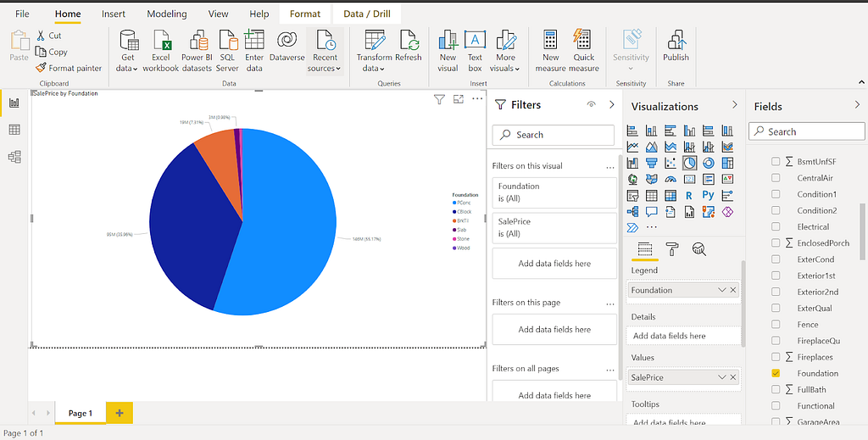
Task: Remove Foundation from the Legend well
Action: [x=733, y=290]
